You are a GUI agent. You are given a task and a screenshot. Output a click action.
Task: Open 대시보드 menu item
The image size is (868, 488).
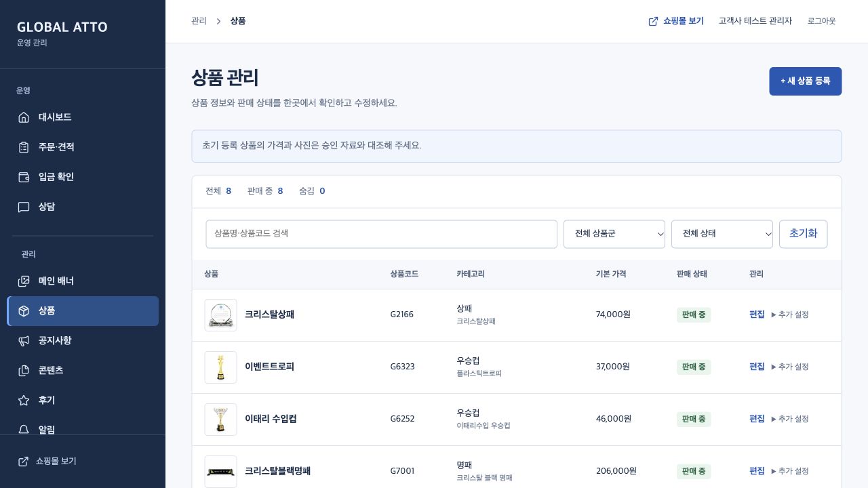(x=83, y=117)
